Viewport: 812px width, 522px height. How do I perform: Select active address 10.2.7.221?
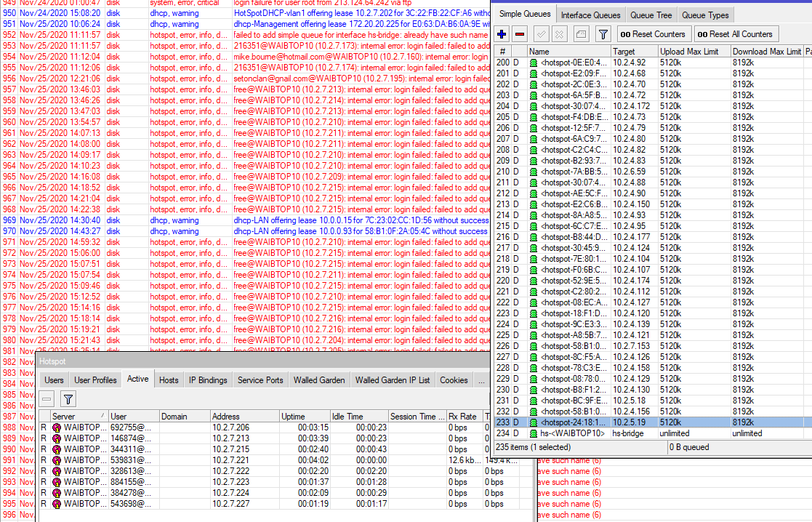[x=230, y=460]
